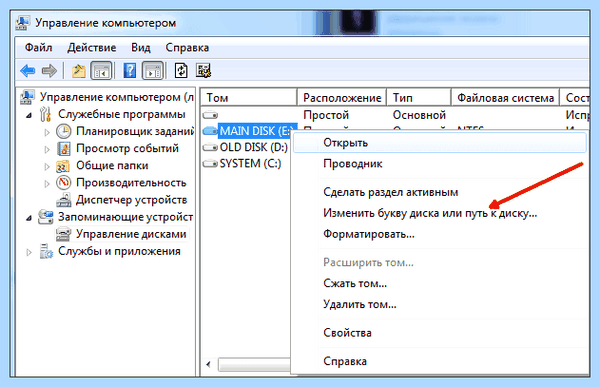Expand the Службы и приложения node
This screenshot has width=600, height=387.
tap(29, 252)
